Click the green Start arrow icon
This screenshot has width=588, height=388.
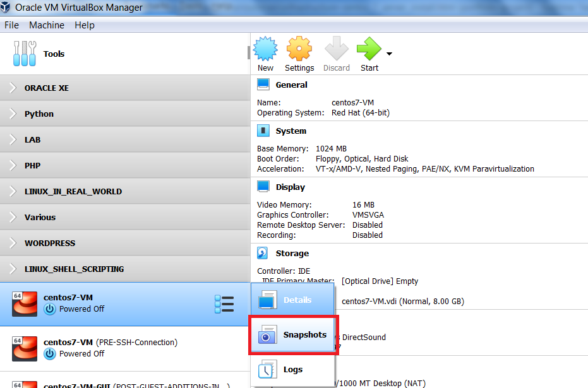coord(369,49)
